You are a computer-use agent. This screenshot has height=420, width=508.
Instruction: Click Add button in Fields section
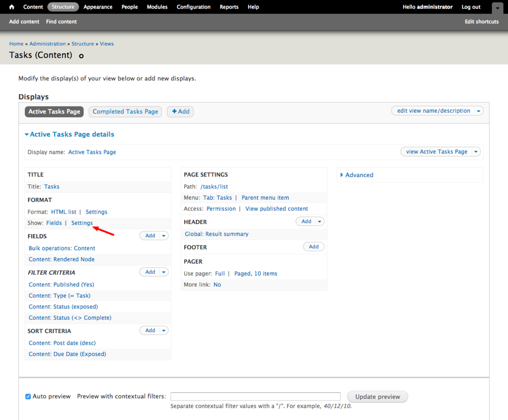(x=150, y=236)
